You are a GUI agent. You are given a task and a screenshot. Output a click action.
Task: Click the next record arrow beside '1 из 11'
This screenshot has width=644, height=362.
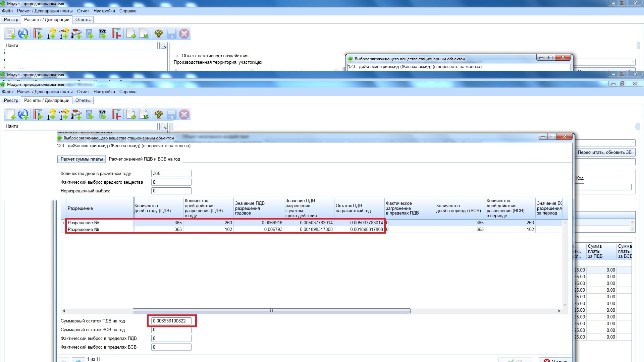(x=78, y=360)
